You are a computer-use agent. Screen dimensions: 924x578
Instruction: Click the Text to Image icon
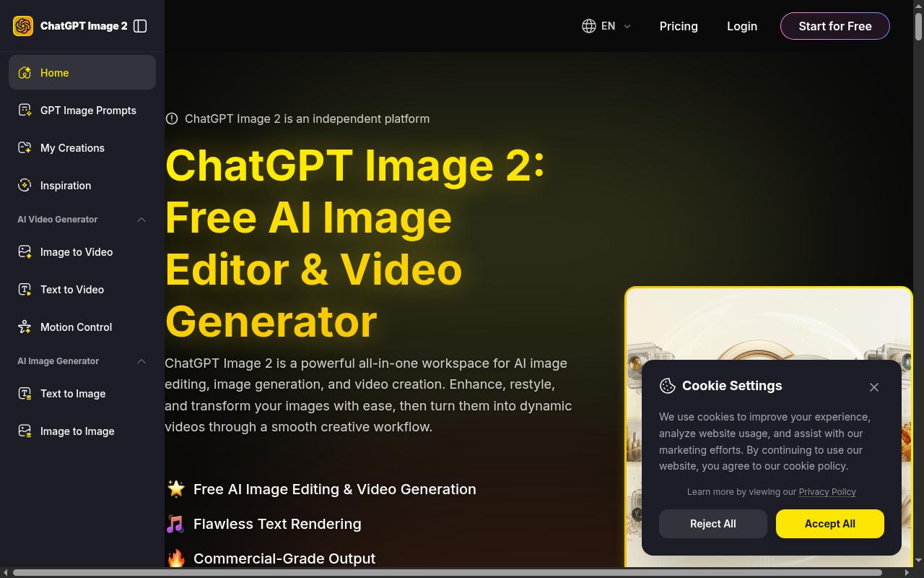tap(25, 394)
